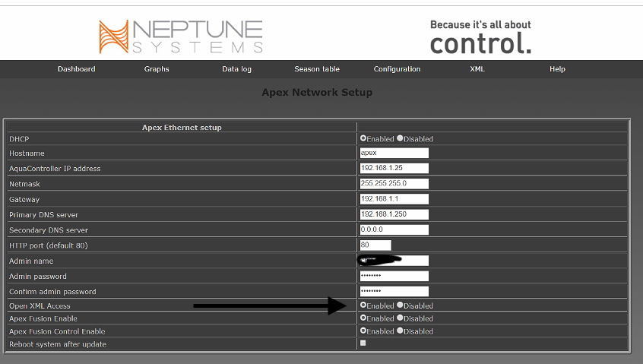Click the 'DHCP' row label
The image size is (643, 364).
coord(19,139)
